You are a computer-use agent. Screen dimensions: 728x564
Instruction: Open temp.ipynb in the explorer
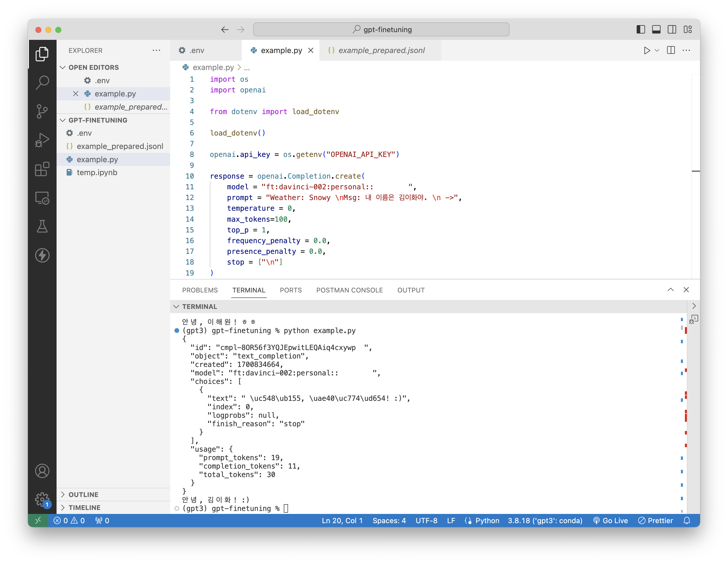pos(97,172)
